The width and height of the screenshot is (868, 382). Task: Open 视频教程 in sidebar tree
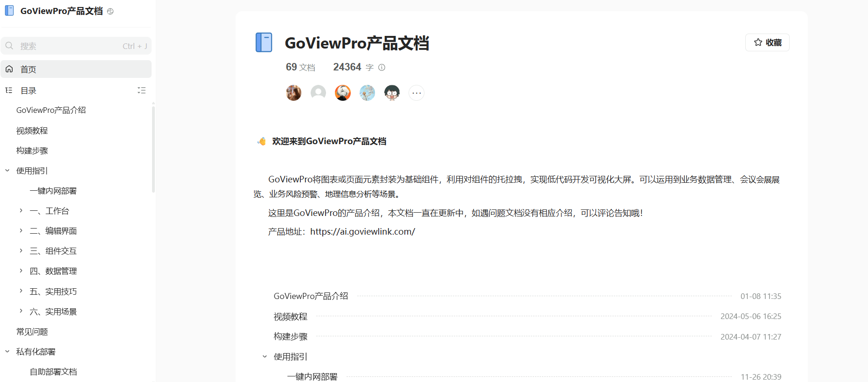tap(32, 131)
